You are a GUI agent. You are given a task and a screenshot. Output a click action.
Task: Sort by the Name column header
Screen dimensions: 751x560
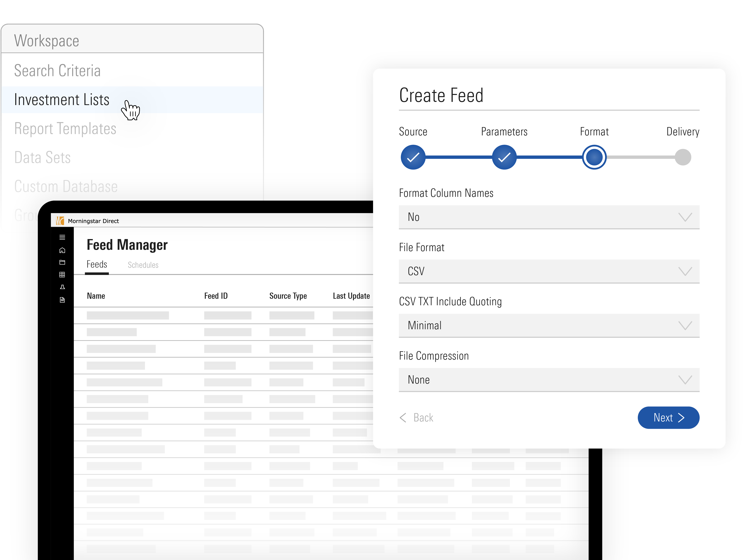[x=96, y=296]
